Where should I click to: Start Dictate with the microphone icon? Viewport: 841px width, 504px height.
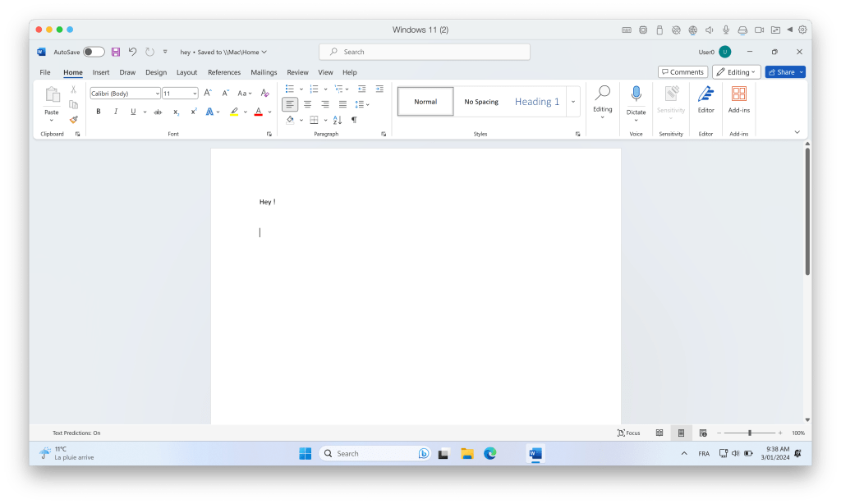(636, 99)
